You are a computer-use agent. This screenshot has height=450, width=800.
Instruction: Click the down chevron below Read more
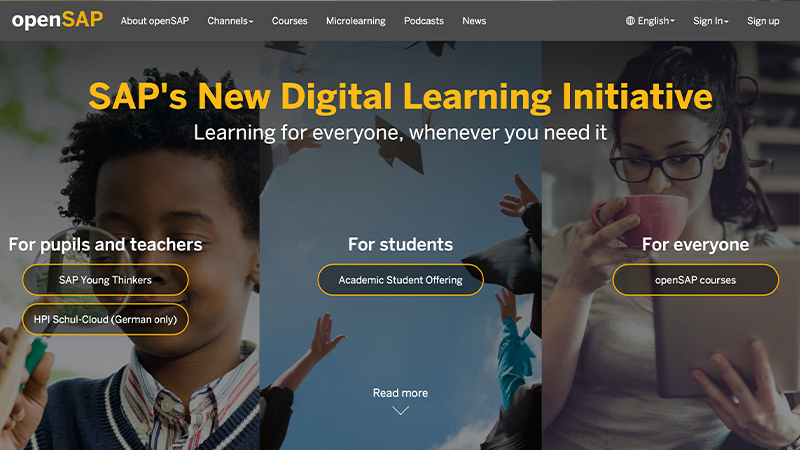401,410
